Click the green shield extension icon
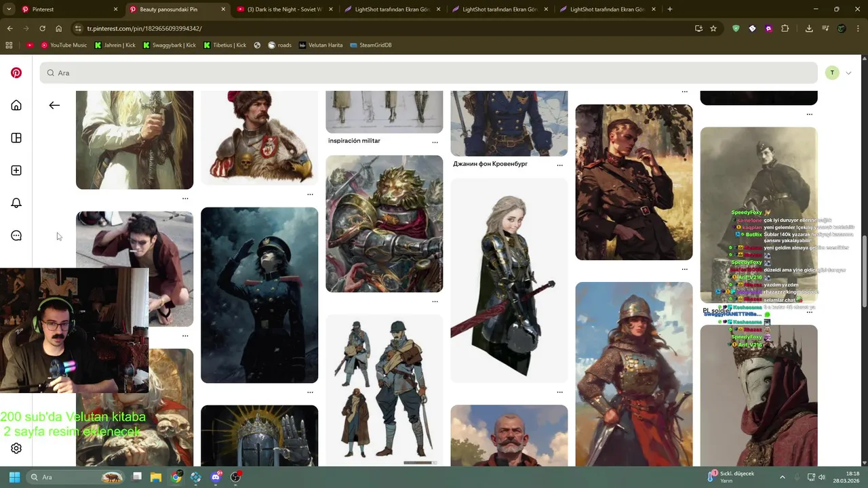This screenshot has height=488, width=868. click(x=736, y=28)
